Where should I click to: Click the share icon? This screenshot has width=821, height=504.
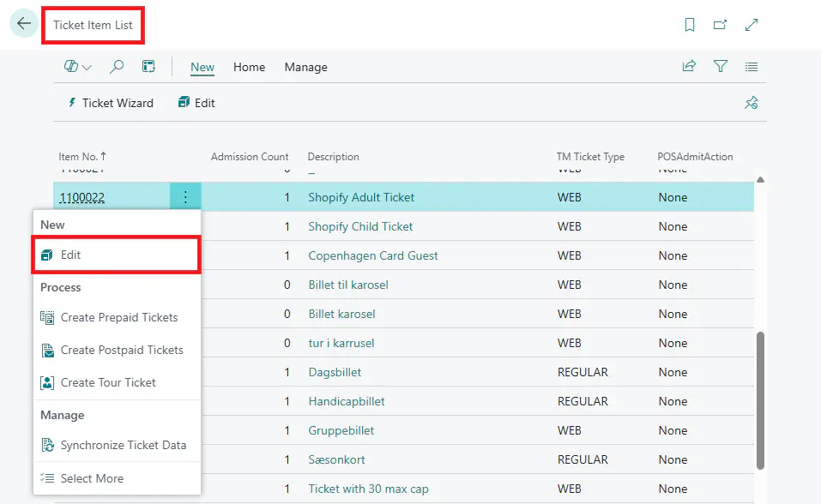tap(689, 67)
